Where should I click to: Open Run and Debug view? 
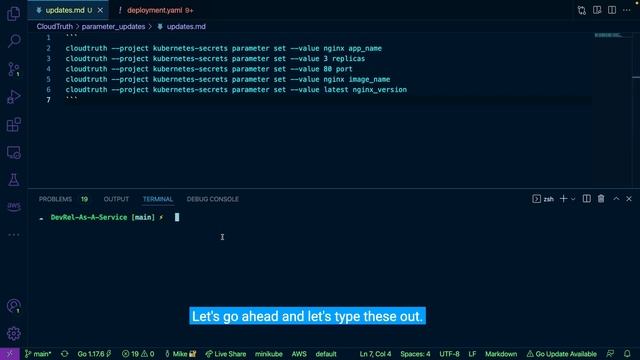tap(13, 97)
